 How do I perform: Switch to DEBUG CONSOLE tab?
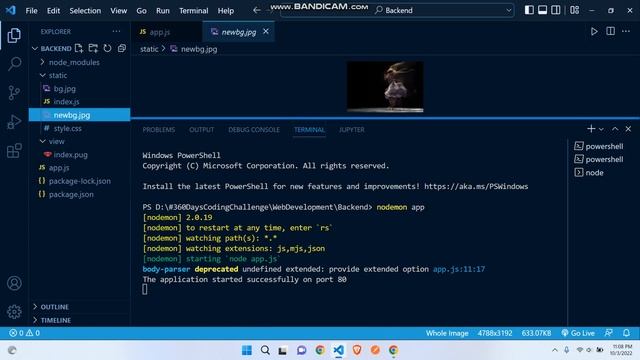(x=254, y=129)
